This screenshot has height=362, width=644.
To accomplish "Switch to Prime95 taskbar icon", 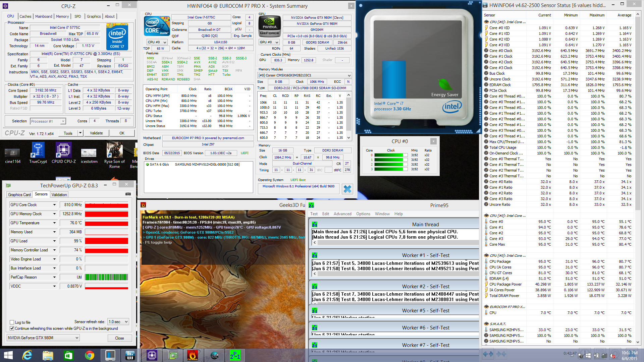I will click(235, 355).
